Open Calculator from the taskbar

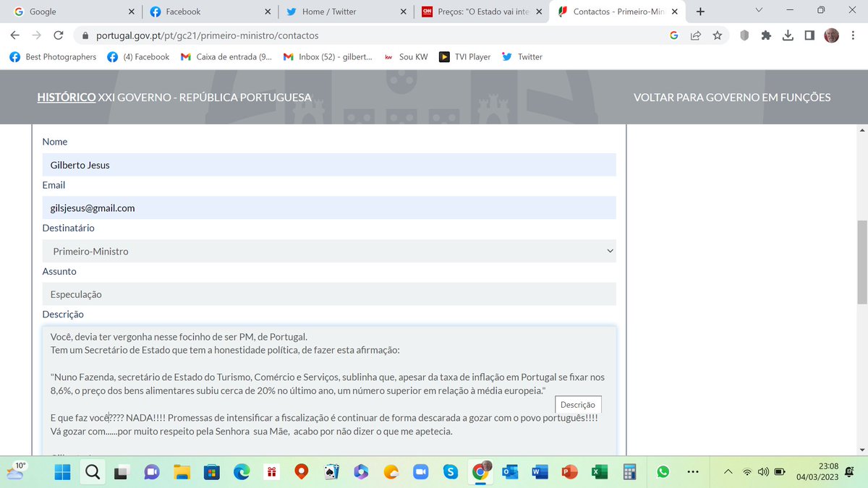click(x=629, y=472)
